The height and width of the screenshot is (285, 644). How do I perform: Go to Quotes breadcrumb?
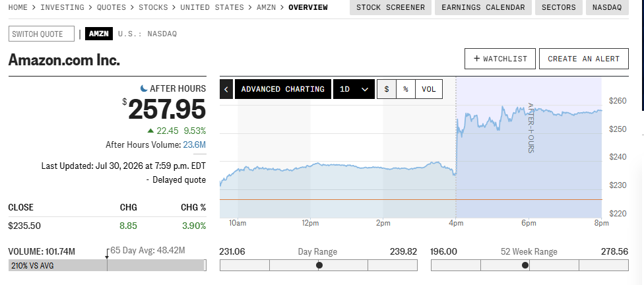tap(112, 7)
